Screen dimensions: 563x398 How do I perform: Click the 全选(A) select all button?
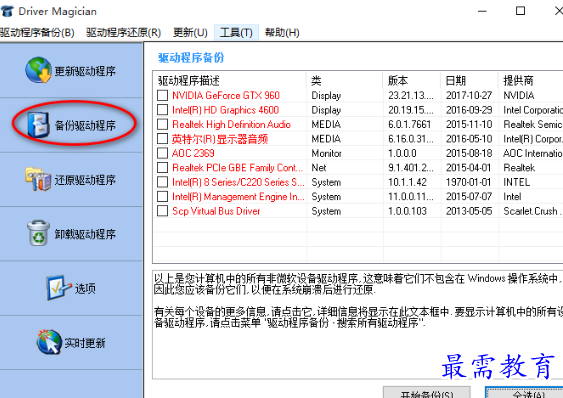coord(524,393)
